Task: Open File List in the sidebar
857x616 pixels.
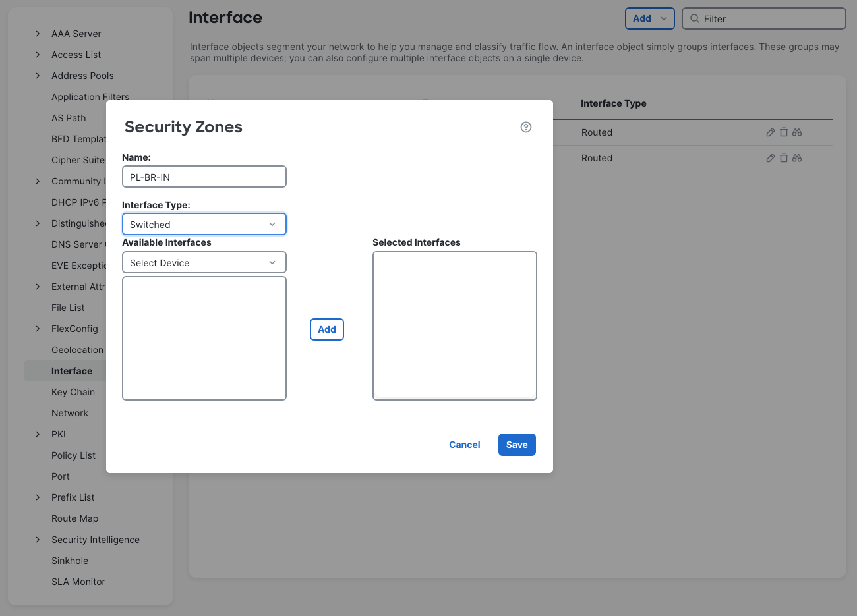Action: click(x=68, y=308)
